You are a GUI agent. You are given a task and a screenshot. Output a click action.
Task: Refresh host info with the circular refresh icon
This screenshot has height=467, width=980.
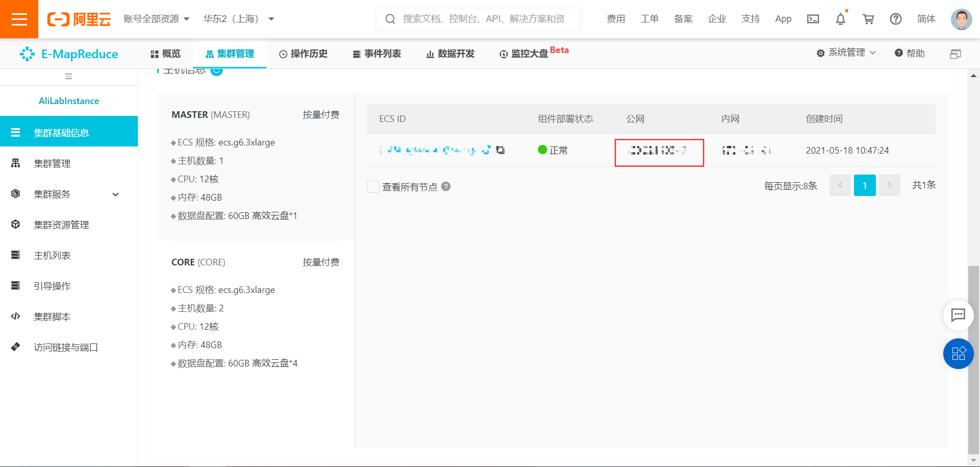[216, 71]
